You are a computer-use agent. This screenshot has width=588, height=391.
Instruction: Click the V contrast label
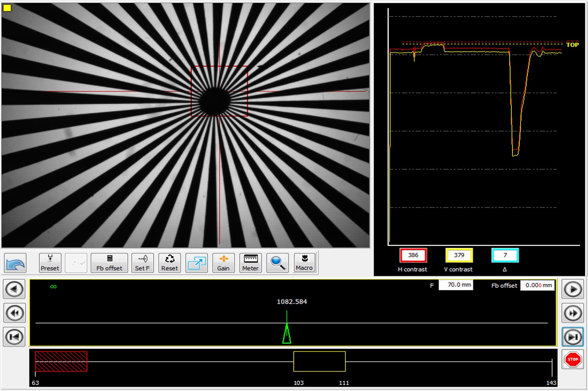(458, 269)
